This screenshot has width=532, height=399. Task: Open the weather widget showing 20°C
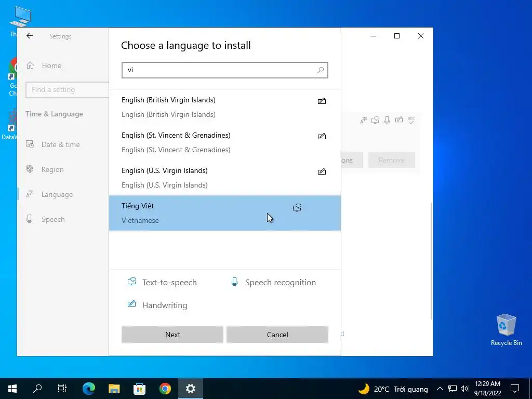(x=394, y=389)
